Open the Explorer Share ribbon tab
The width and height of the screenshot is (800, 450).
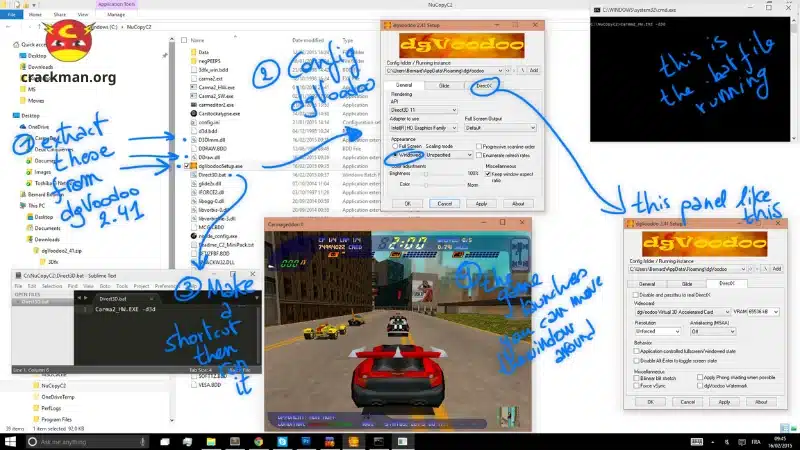pyautogui.click(x=60, y=15)
